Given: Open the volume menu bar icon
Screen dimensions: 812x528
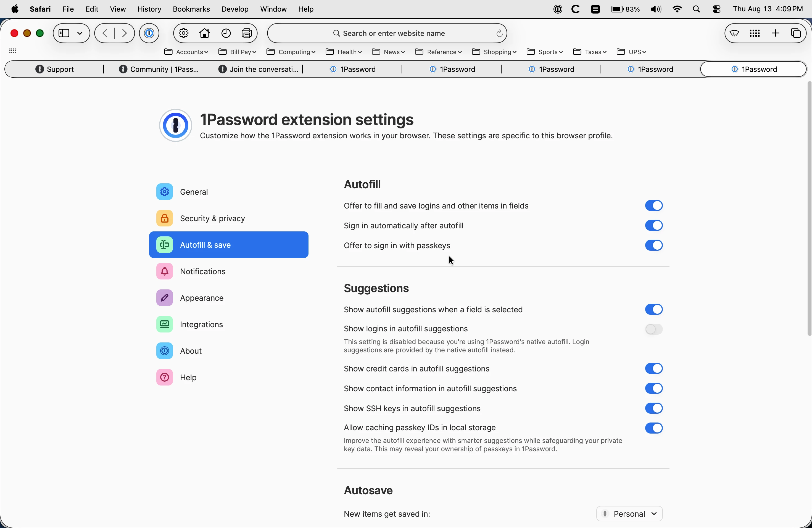Looking at the screenshot, I should pyautogui.click(x=656, y=9).
